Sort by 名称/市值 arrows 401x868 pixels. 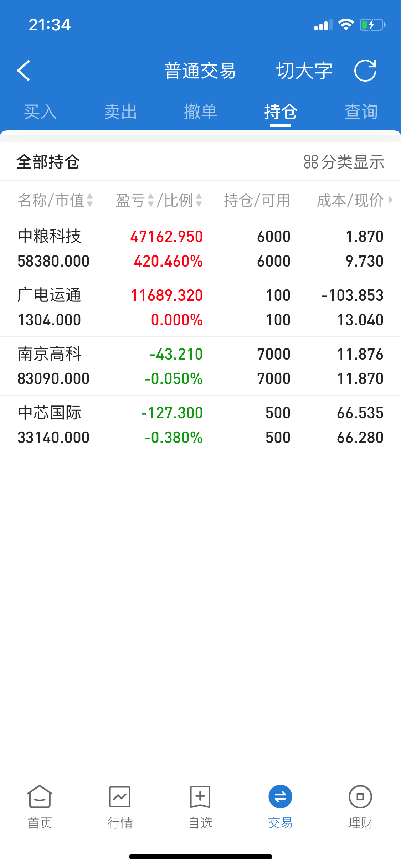point(90,200)
